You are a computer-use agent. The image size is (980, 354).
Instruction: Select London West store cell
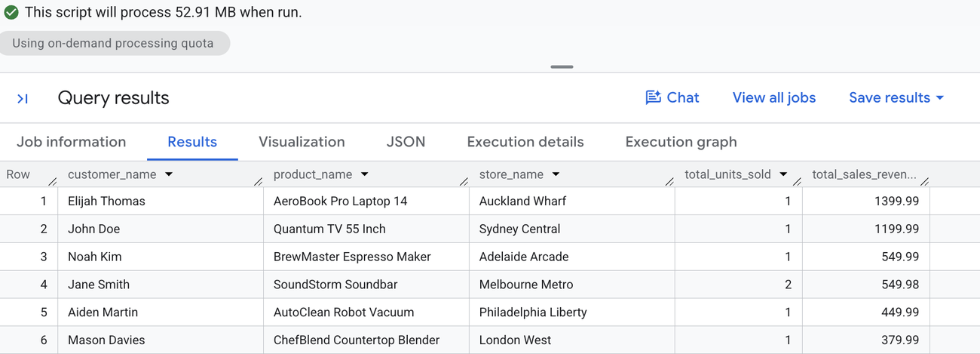pos(571,340)
